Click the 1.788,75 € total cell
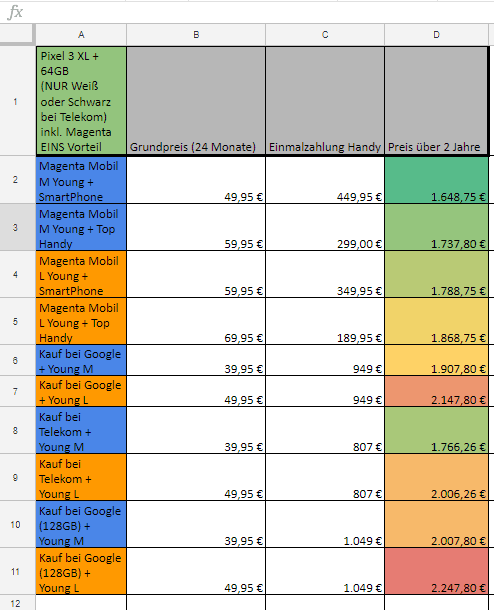 click(x=436, y=274)
